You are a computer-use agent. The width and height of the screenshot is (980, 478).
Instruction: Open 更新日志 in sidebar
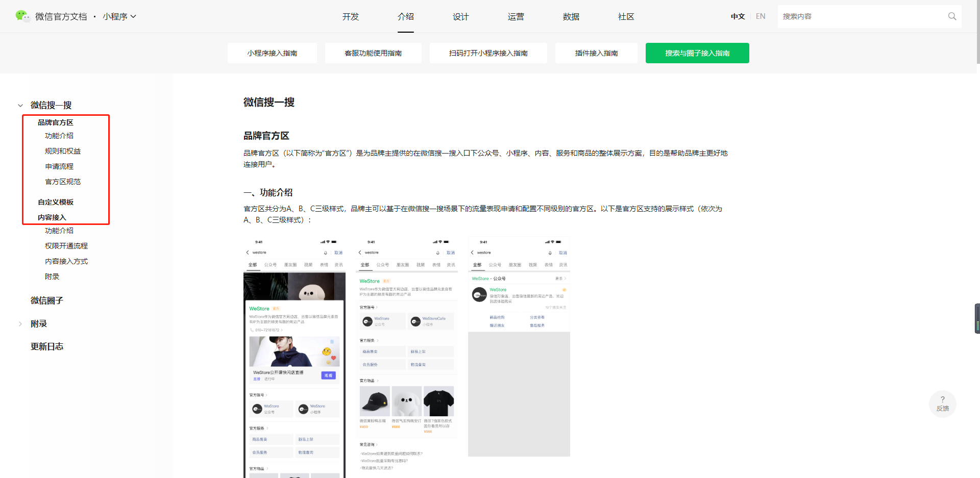47,346
